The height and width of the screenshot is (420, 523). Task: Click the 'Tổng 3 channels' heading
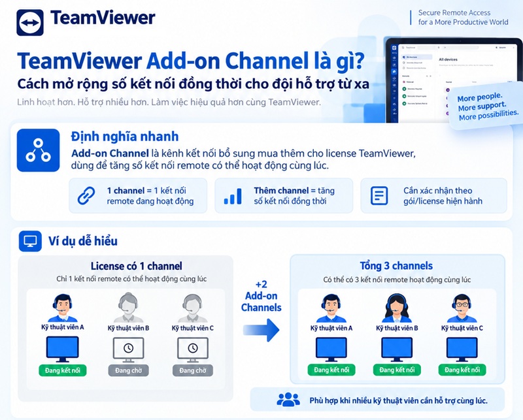(396, 266)
